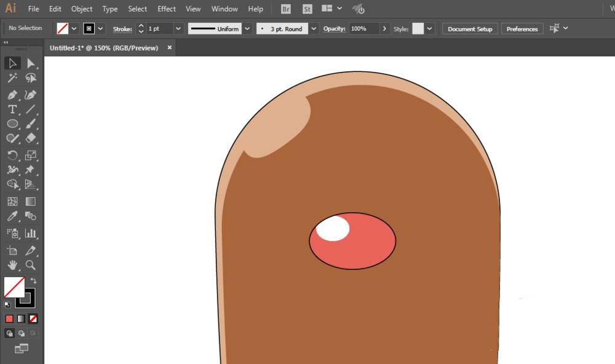Screen dimensions: 615x364
Task: Choose the Ellipse tool
Action: (12, 124)
